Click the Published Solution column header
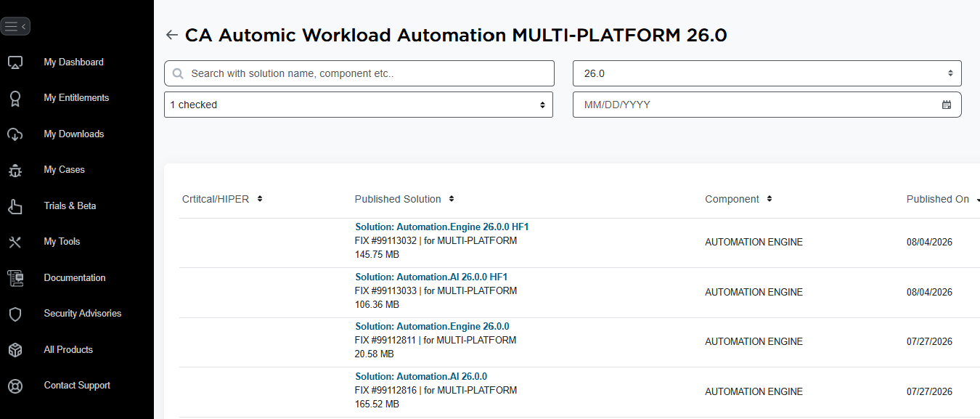 398,199
